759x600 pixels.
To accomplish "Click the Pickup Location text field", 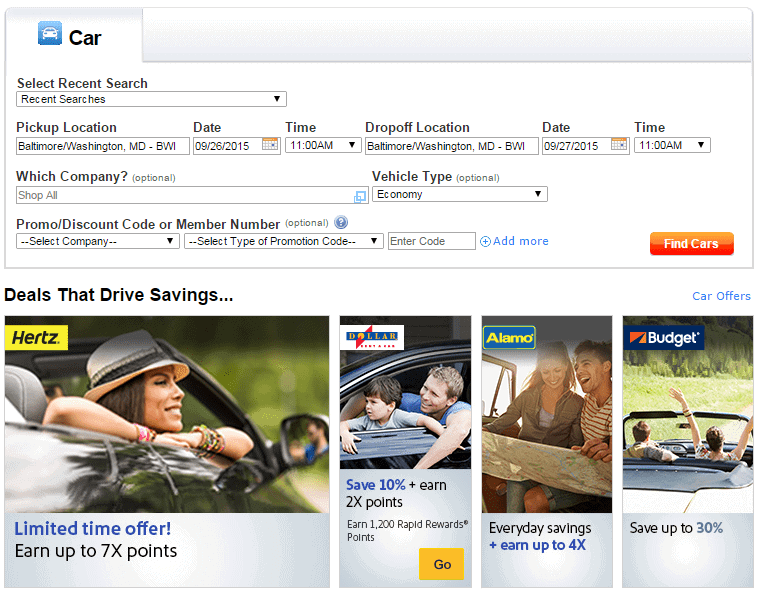I will [x=102, y=146].
